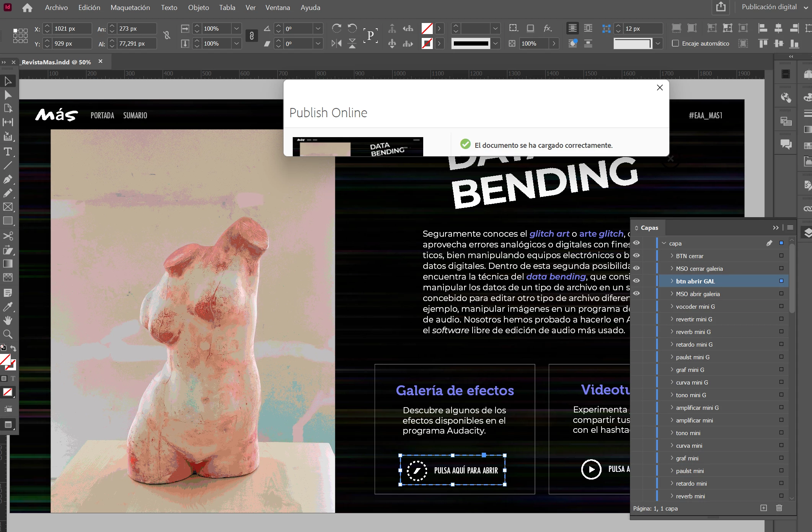The width and height of the screenshot is (812, 532).
Task: Activate the Zoom tool
Action: tap(8, 334)
